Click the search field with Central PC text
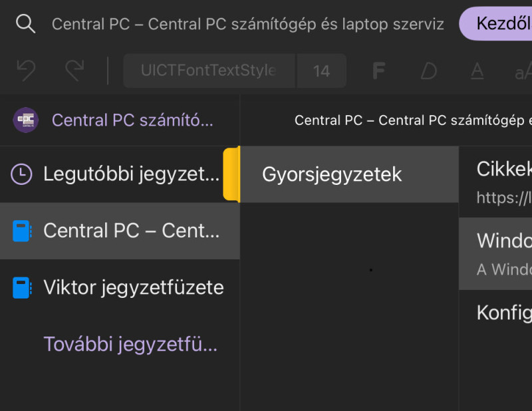Screen dimensions: 532x411 247,24
